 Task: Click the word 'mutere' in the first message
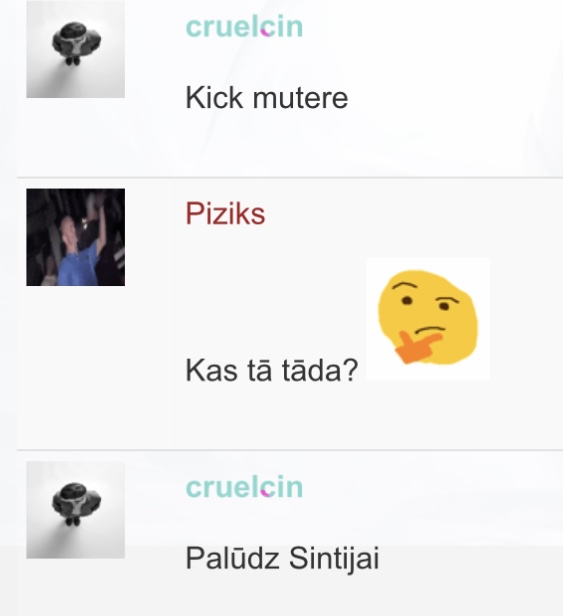301,99
